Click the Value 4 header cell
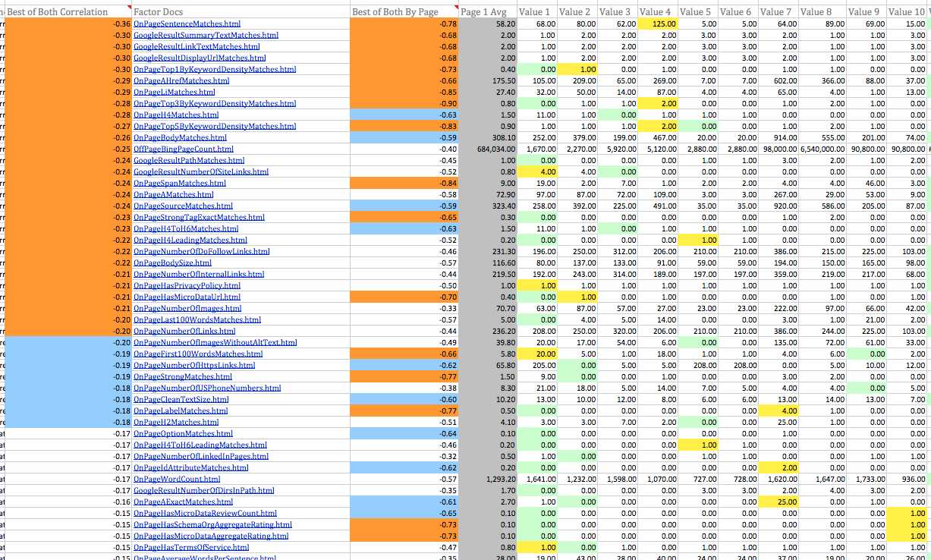Viewport: 931px width, 560px height. pos(657,12)
